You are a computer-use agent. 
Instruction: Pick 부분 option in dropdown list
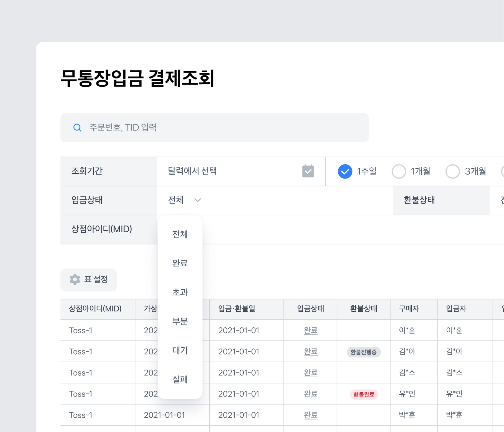tap(180, 321)
